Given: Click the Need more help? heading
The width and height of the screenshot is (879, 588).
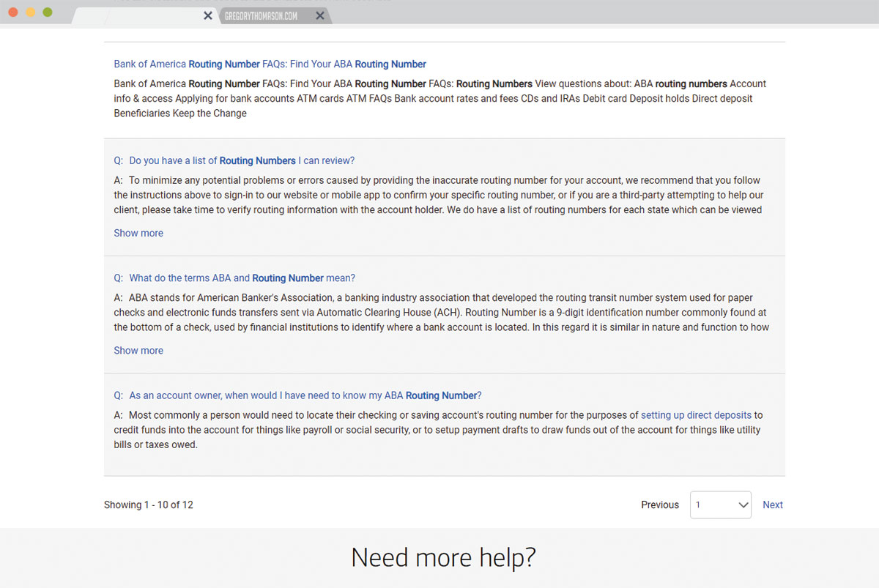Looking at the screenshot, I should 443,558.
